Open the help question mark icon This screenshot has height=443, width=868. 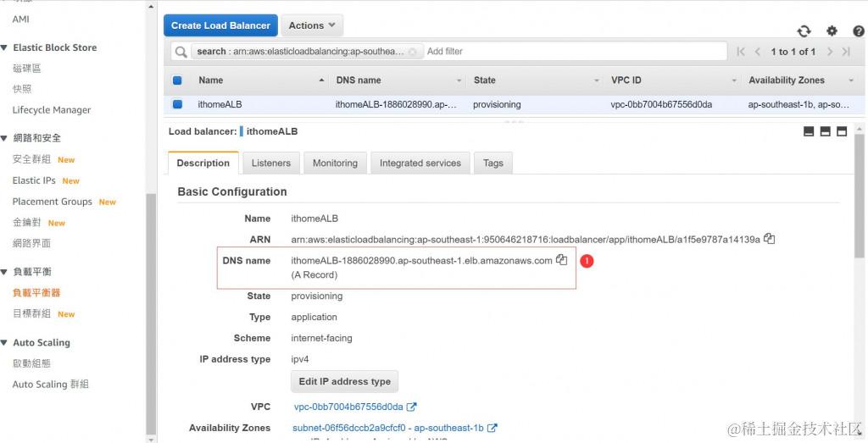(859, 31)
